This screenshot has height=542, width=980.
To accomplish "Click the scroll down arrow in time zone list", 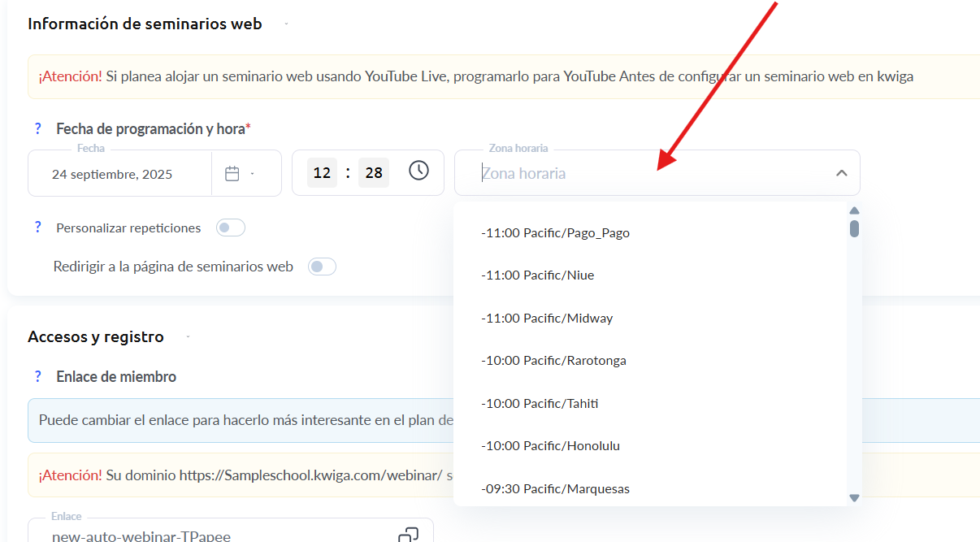I will coord(854,497).
